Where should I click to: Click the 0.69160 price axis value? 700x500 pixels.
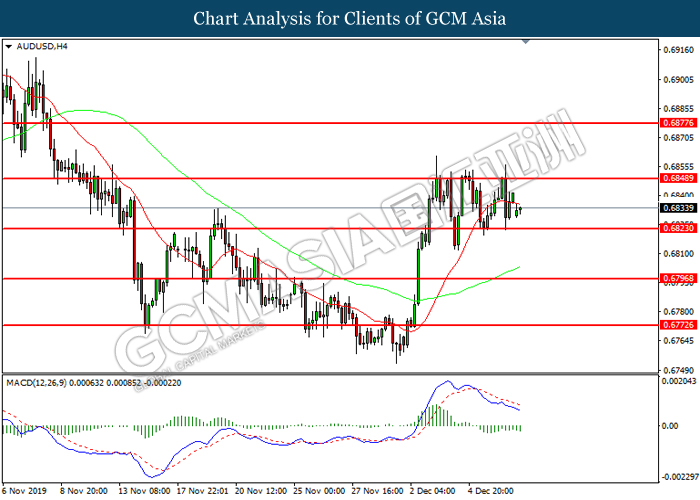(679, 50)
